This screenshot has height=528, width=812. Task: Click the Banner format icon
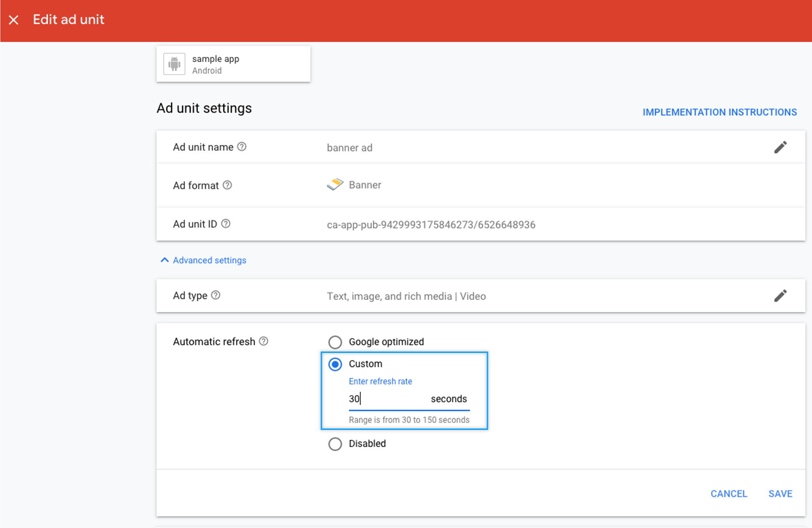click(x=335, y=184)
